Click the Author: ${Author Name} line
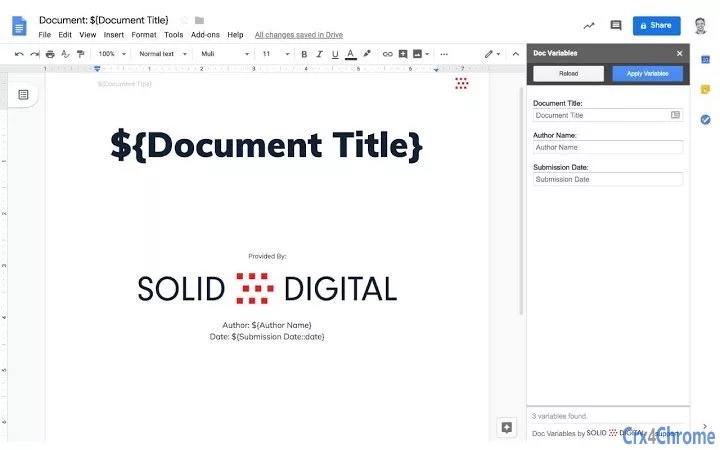Viewport: 720px width, 450px height. tap(267, 325)
